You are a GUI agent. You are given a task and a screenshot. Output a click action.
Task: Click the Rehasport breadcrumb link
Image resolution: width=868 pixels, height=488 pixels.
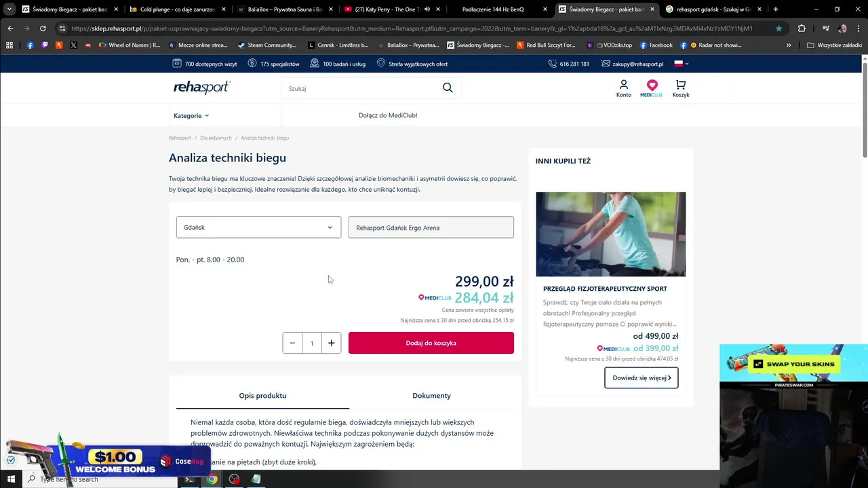[x=180, y=138]
